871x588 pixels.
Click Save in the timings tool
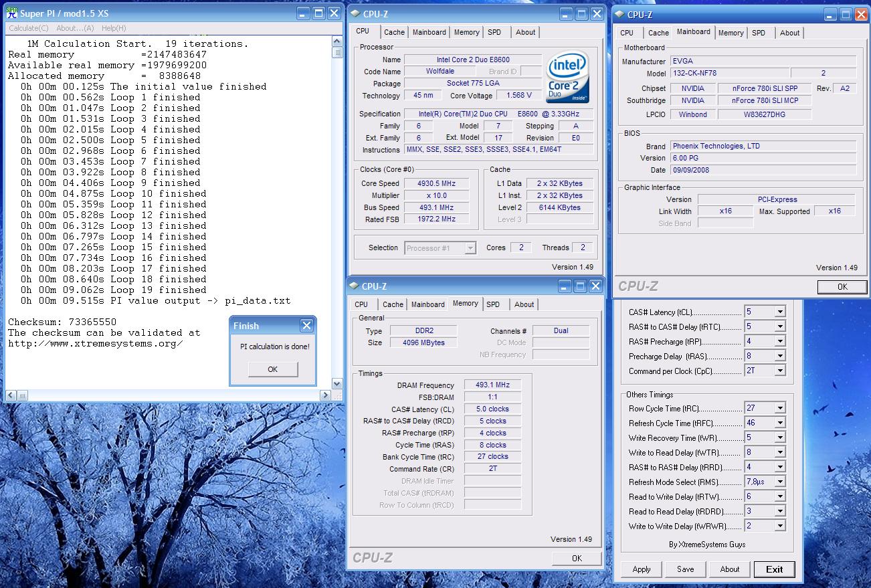tap(685, 569)
